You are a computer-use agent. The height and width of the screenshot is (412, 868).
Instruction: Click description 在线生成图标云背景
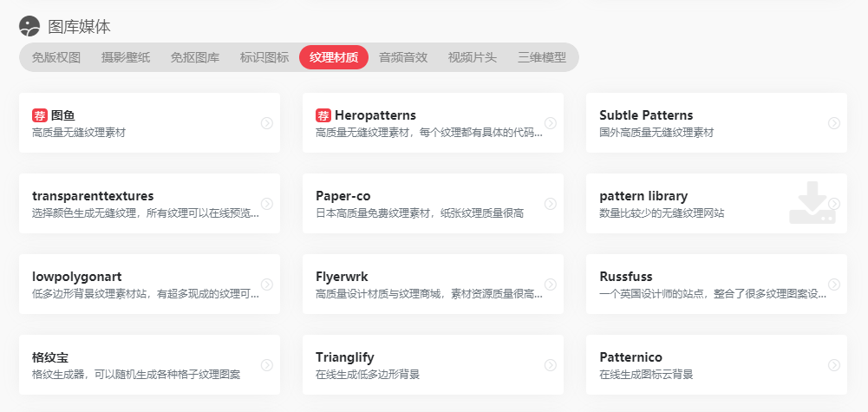(x=646, y=375)
